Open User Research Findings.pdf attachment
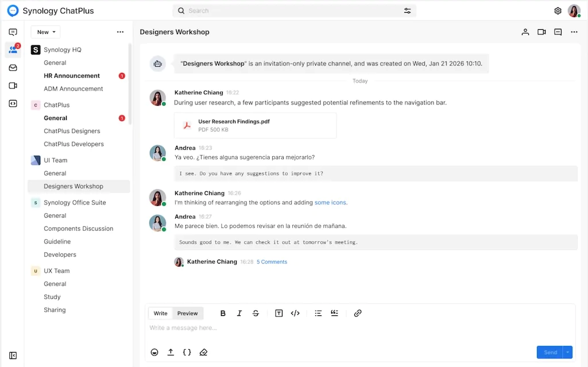This screenshot has height=367, width=588. (255, 125)
